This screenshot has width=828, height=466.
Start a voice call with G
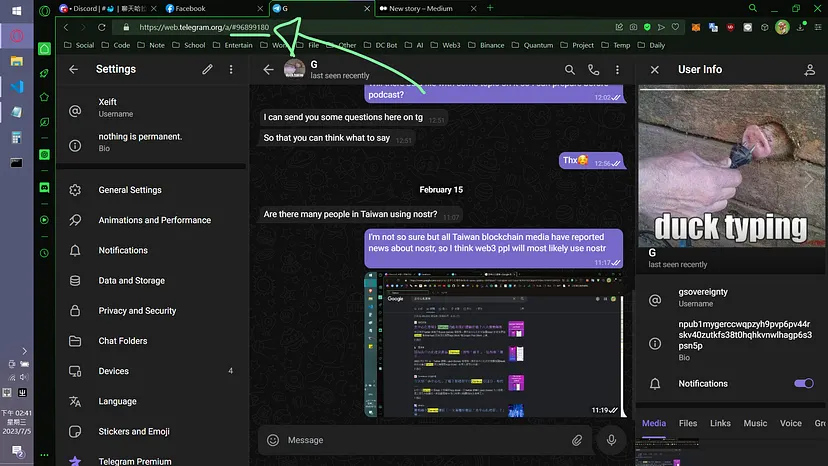[x=594, y=70]
